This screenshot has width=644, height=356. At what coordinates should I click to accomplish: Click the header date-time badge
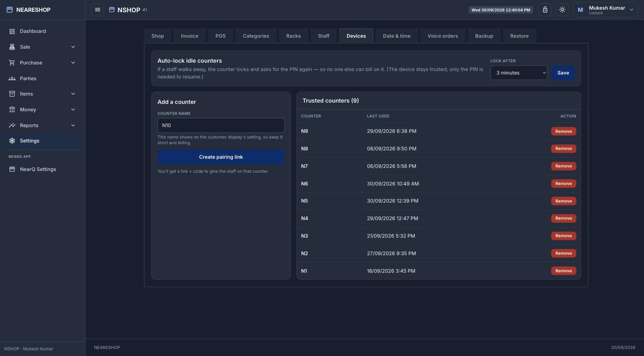(501, 10)
